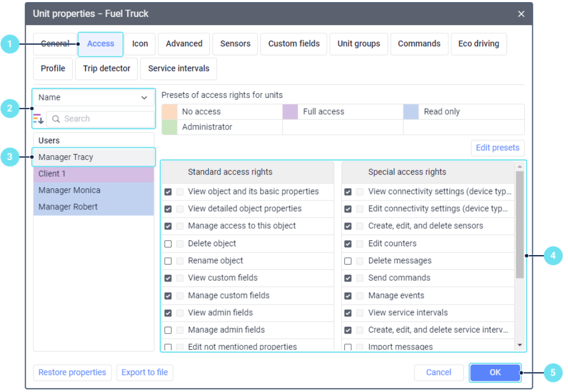Open the Trip detector tab
The height and width of the screenshot is (392, 568).
pos(107,68)
